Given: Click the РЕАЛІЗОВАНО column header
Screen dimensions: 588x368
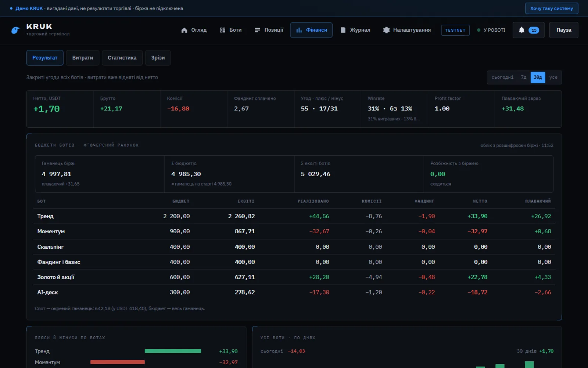Looking at the screenshot, I should tap(313, 201).
